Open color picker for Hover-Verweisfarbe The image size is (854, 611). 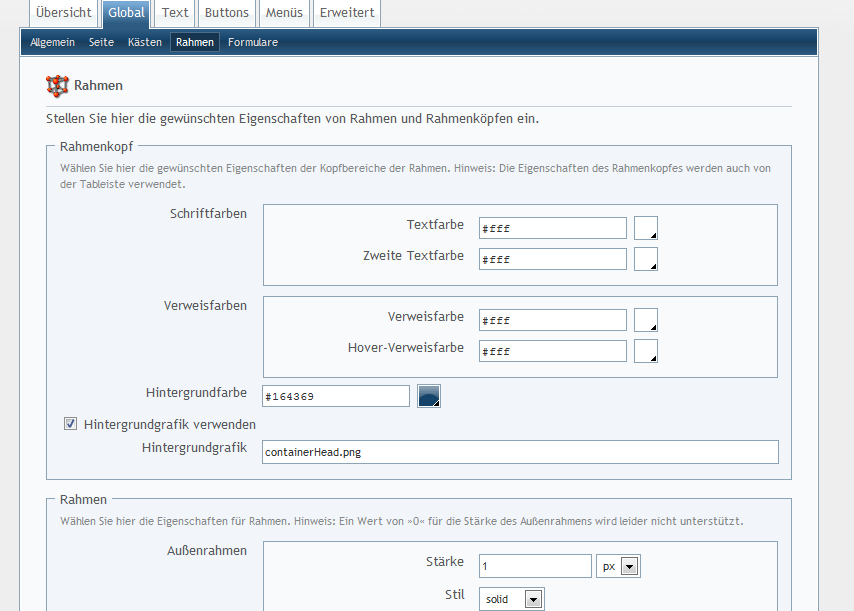click(646, 351)
